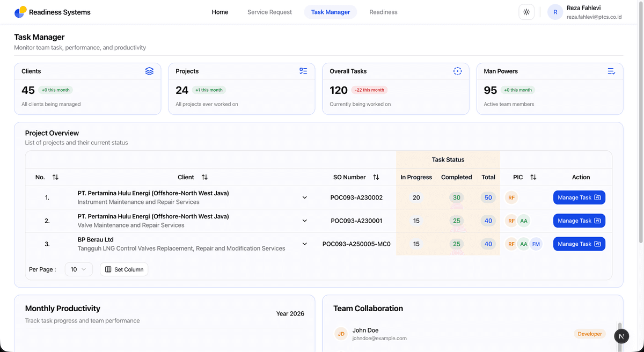
Task: Switch to the Readiness tab
Action: 383,12
